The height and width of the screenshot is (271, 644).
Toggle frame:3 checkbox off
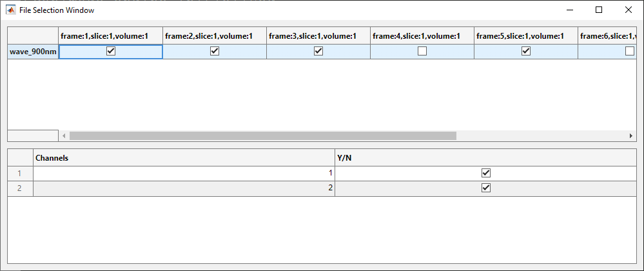tap(318, 52)
